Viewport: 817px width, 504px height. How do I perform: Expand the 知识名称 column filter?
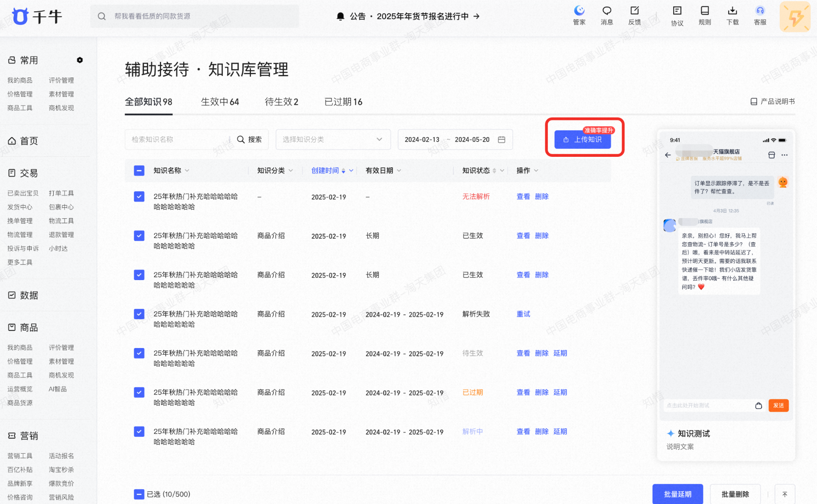(x=187, y=171)
